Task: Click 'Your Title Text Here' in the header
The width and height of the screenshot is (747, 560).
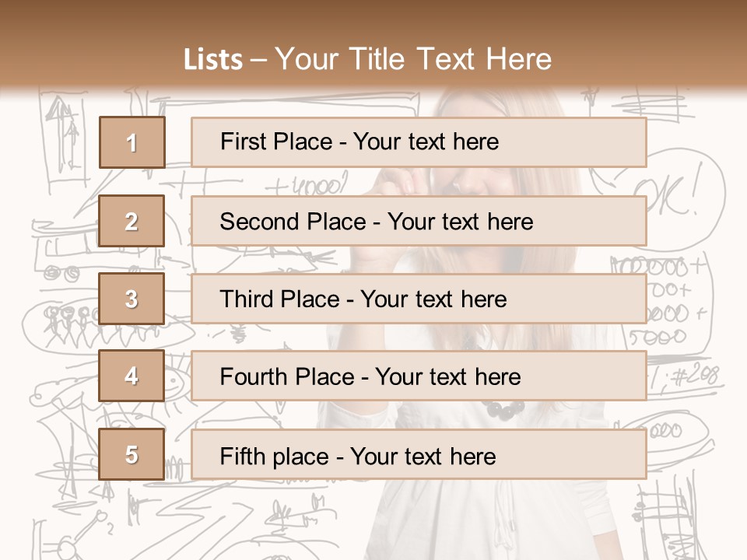Action: (413, 59)
